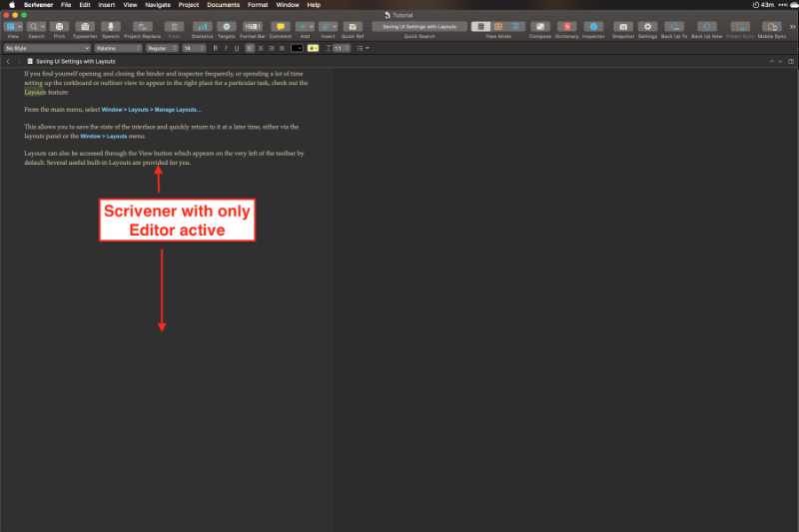
Task: Set justified text alignment
Action: [282, 48]
